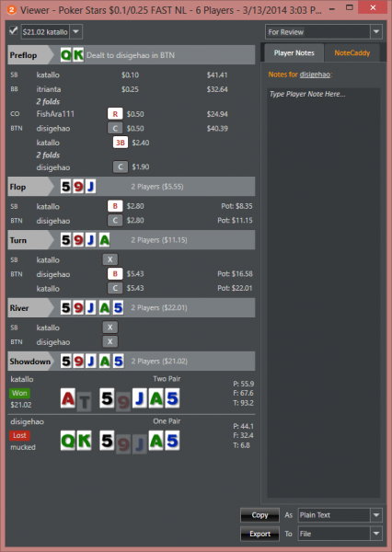Click the Copy button

(x=259, y=515)
